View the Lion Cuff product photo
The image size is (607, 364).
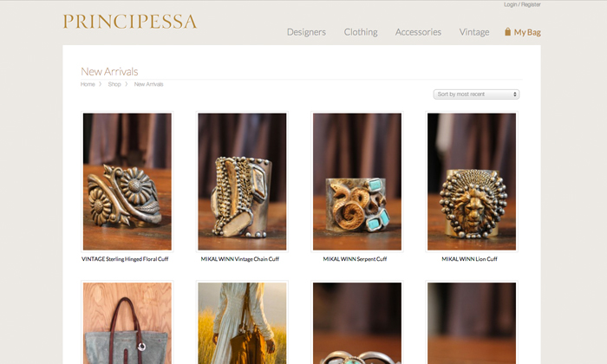[x=472, y=181]
